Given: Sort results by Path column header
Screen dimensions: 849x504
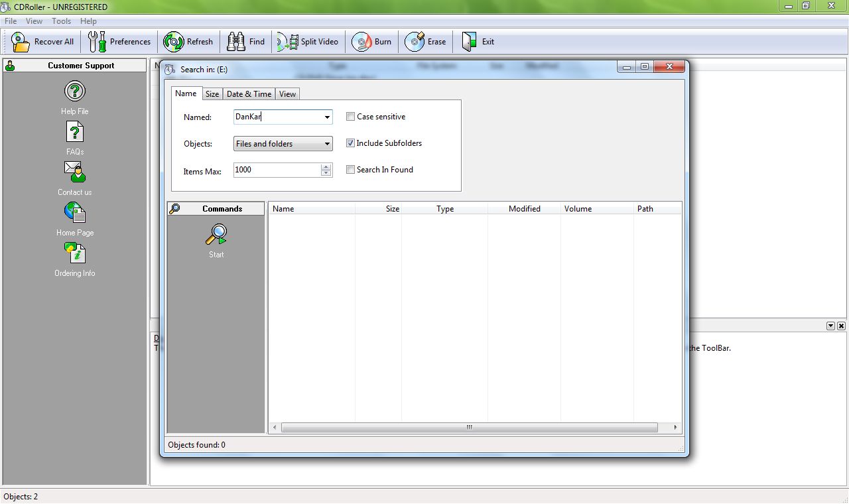Looking at the screenshot, I should point(657,208).
